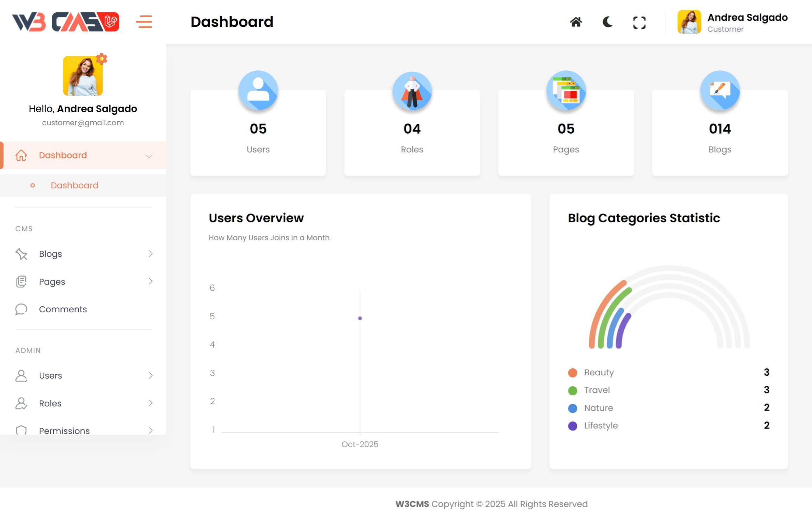Click the Lifestyle purple legend swatch
This screenshot has width=812, height=521.
[x=572, y=426]
